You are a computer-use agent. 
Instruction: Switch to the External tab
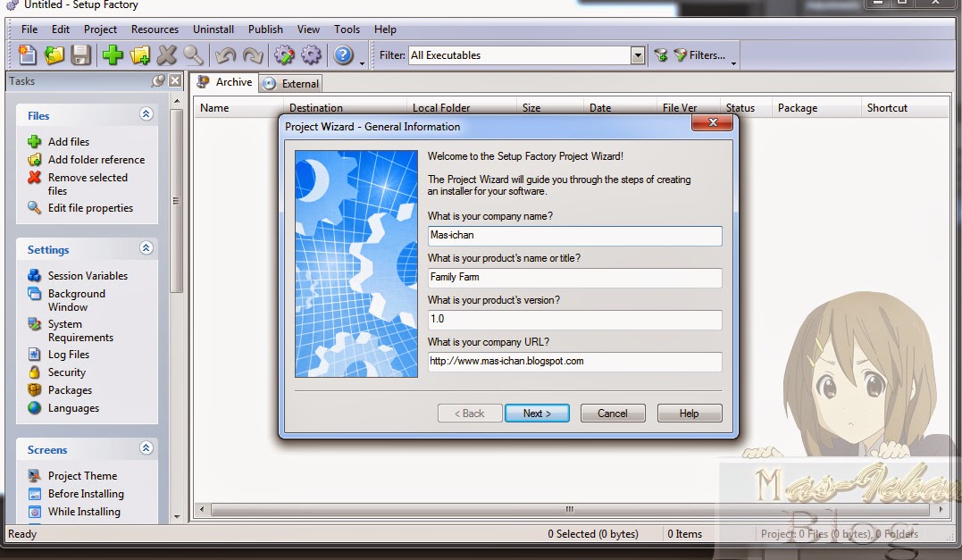[291, 84]
